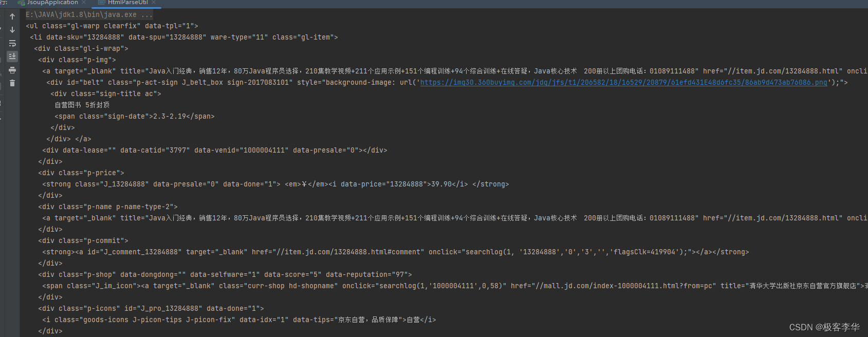Screen dimensions: 868x337
Task: Click the strong class="J_13284888" price line
Action: [275, 184]
